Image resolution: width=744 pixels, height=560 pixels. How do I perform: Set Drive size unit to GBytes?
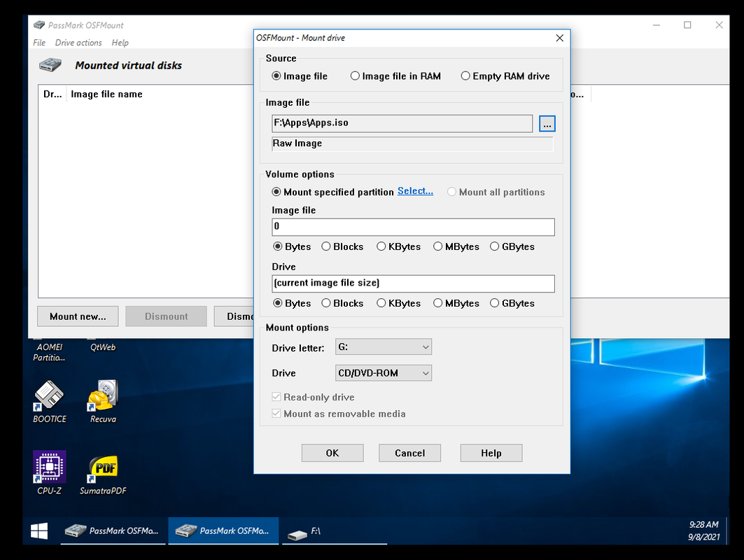click(512, 303)
